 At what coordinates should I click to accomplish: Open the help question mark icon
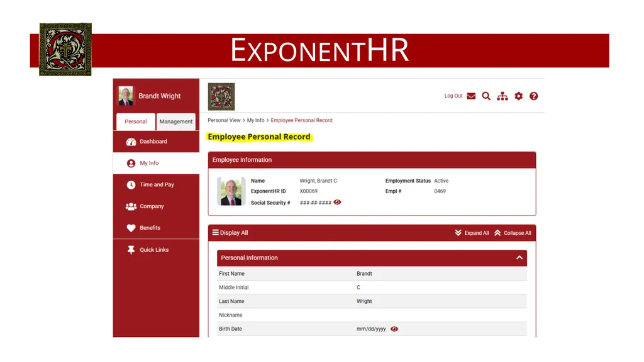point(533,96)
